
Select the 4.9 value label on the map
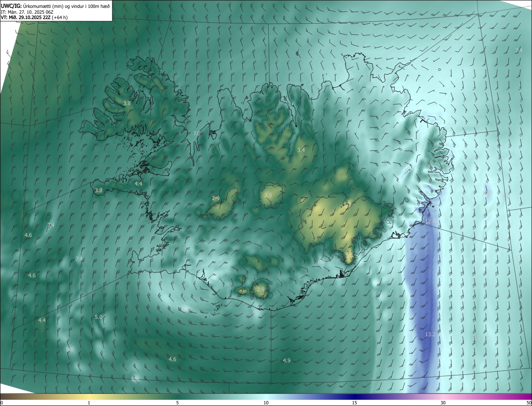(x=286, y=360)
